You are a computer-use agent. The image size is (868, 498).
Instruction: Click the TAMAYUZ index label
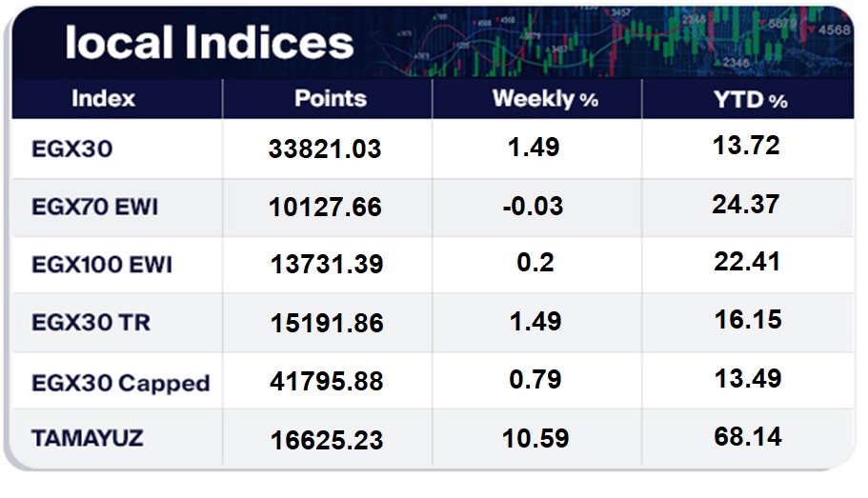(x=87, y=438)
